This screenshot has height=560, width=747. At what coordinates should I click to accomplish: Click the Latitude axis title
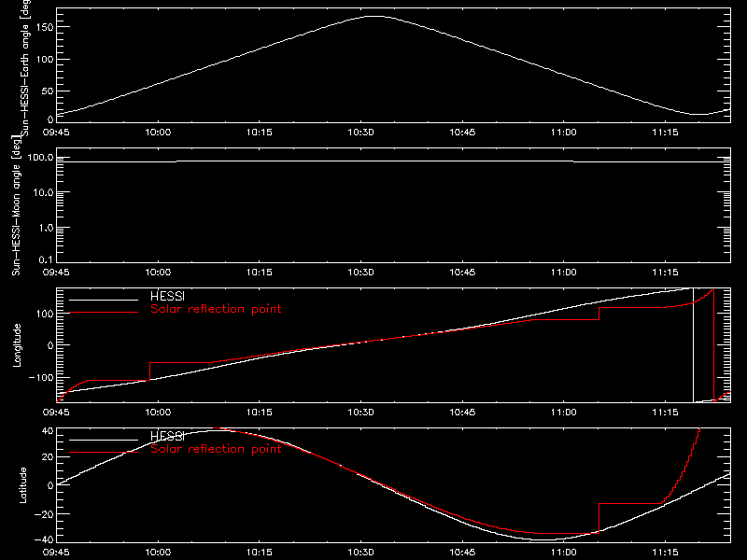point(22,485)
